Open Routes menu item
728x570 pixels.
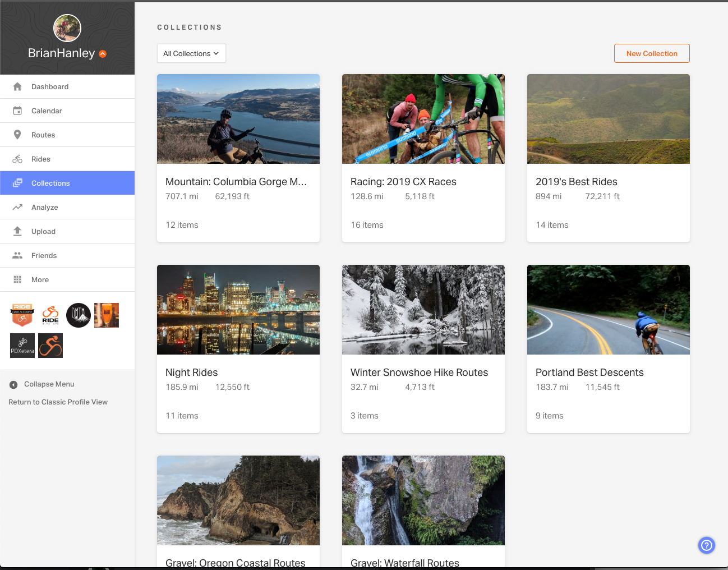pyautogui.click(x=67, y=135)
